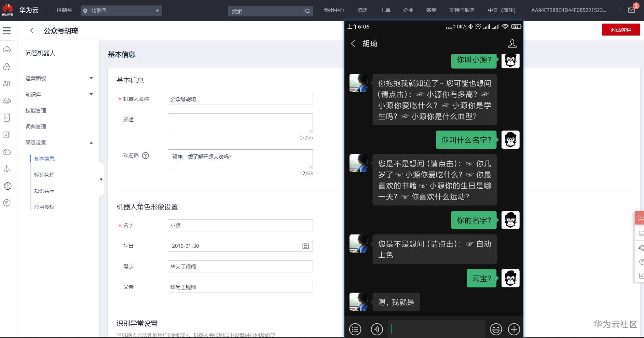Open the 工单 menu in top bar

pyautogui.click(x=385, y=10)
